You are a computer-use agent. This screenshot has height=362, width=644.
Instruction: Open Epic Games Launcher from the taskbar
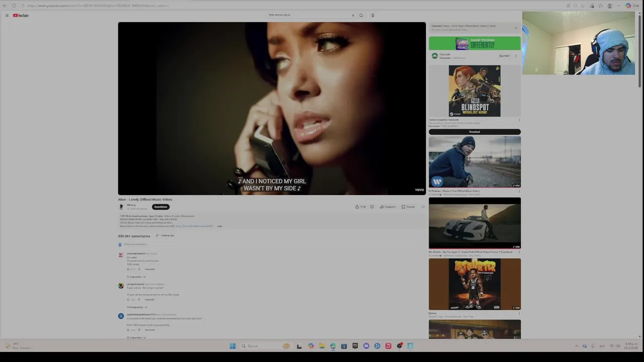point(355,346)
